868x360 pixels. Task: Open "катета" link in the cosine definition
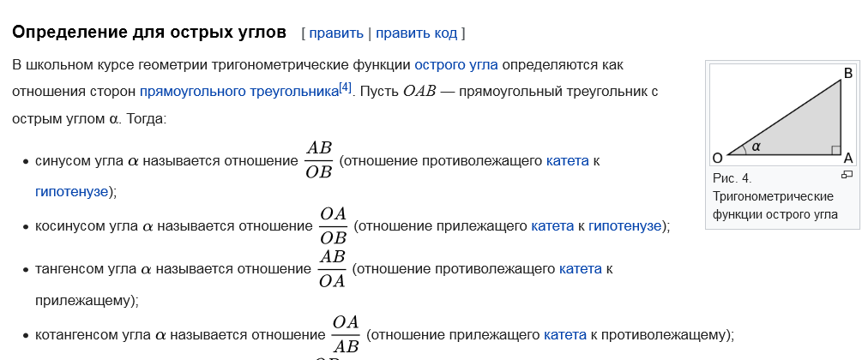pyautogui.click(x=552, y=226)
